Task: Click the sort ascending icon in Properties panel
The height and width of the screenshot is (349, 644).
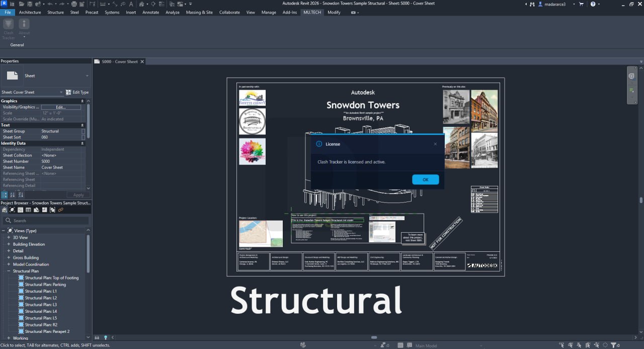Action: pos(13,195)
